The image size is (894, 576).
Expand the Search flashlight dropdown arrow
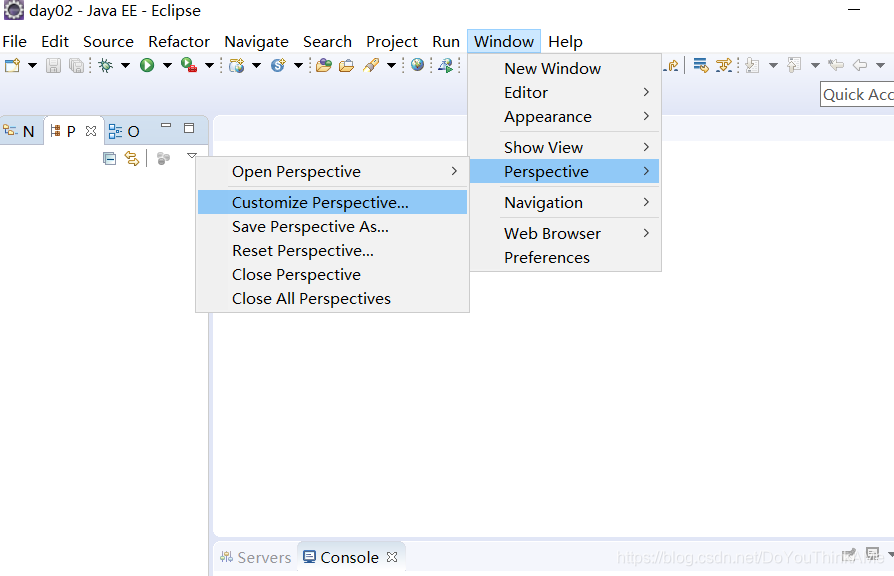tap(391, 66)
